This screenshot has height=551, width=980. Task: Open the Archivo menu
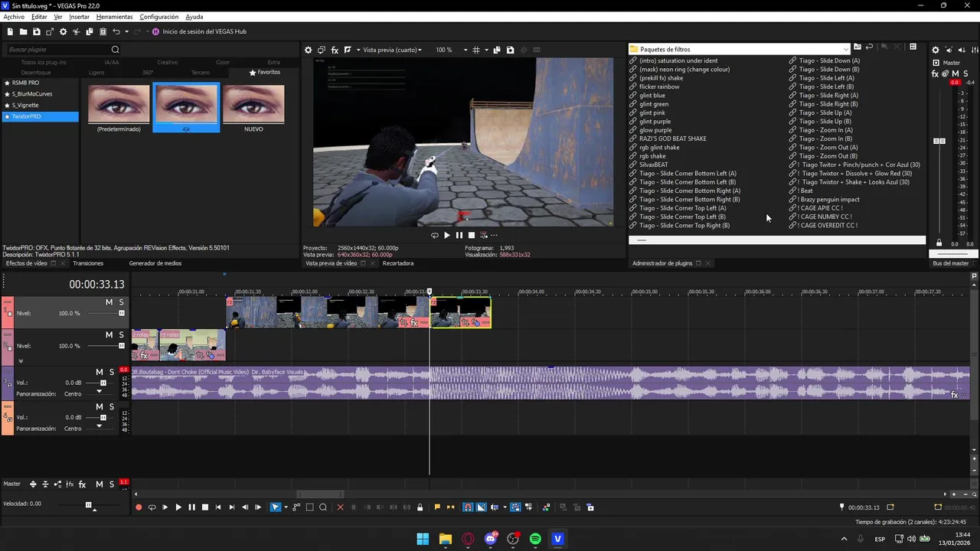tap(14, 17)
